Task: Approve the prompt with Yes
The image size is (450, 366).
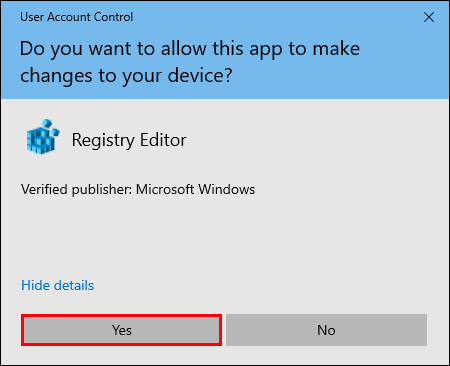Action: pyautogui.click(x=122, y=330)
